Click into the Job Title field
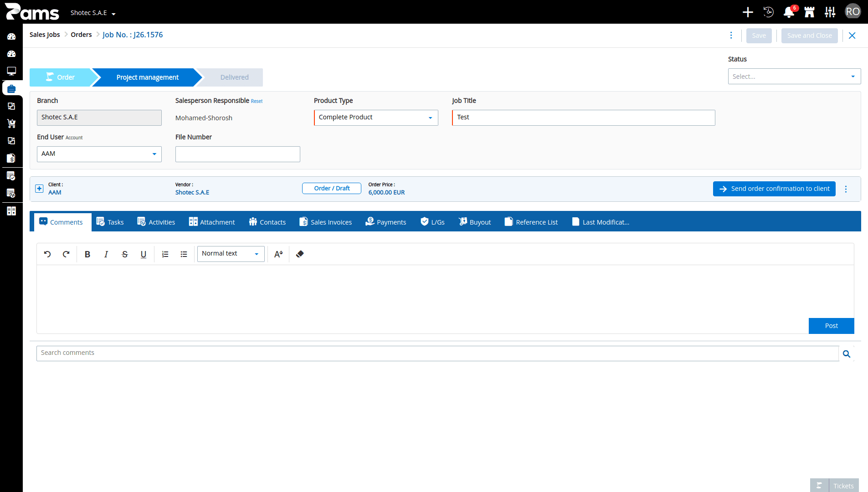 click(x=584, y=118)
